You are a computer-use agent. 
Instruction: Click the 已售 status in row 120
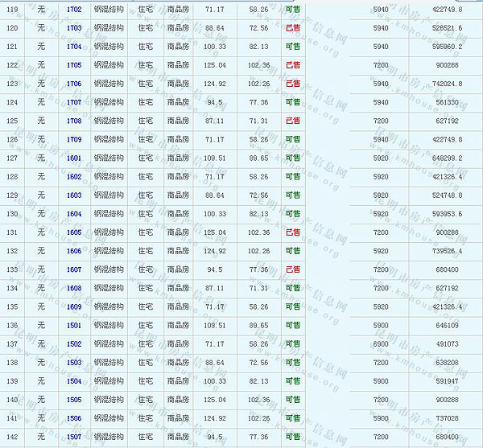point(293,27)
